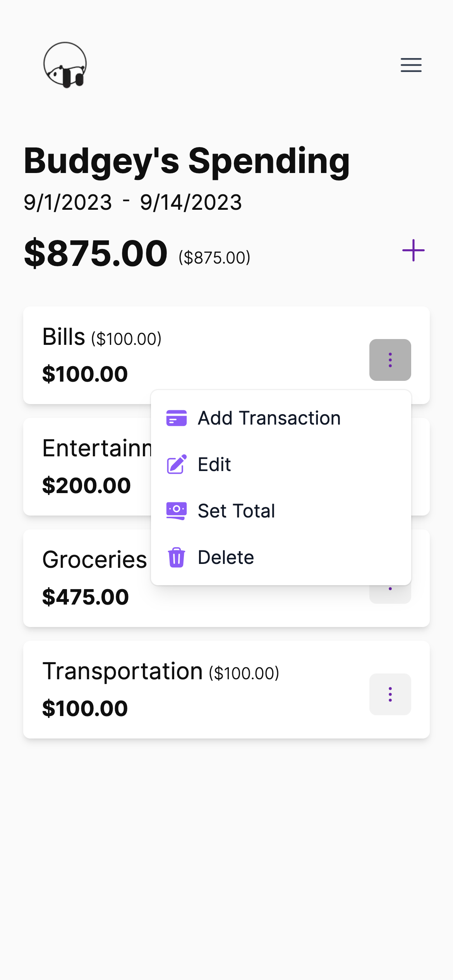This screenshot has width=453, height=980.
Task: Select the Groceries category name
Action: tap(94, 560)
